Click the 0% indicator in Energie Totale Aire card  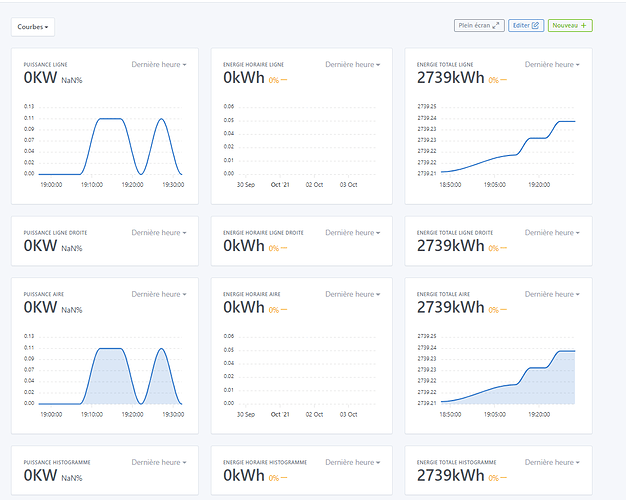497,310
